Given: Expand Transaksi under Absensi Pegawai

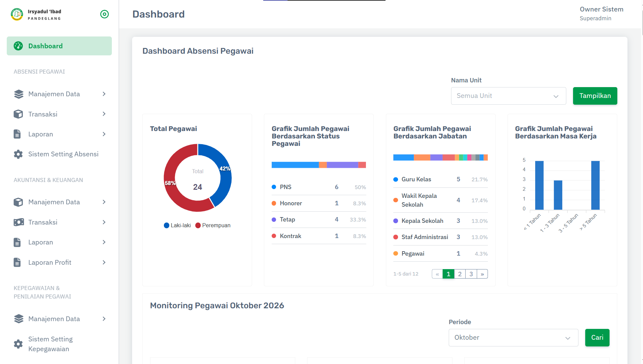Looking at the screenshot, I should coord(104,114).
